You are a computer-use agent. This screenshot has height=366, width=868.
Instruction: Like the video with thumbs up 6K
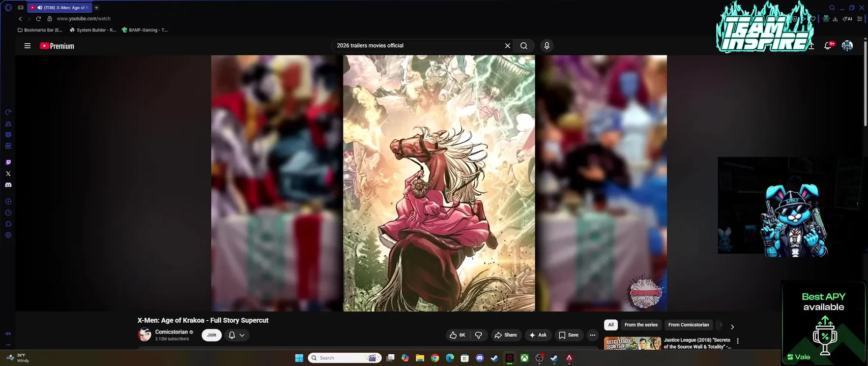[x=457, y=335]
